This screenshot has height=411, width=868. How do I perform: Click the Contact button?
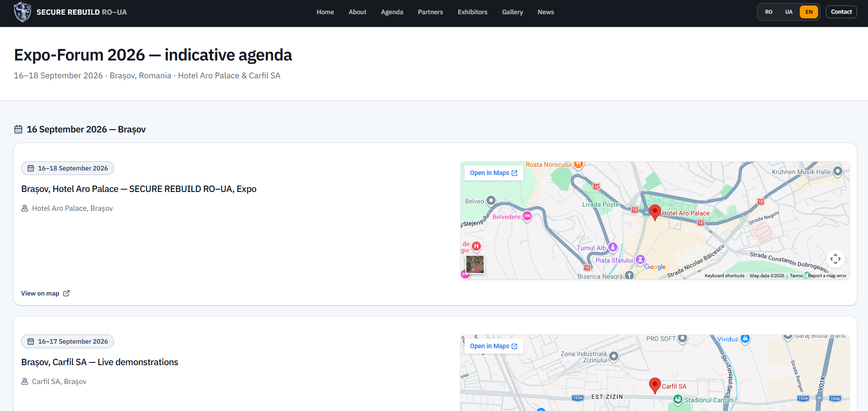click(841, 12)
